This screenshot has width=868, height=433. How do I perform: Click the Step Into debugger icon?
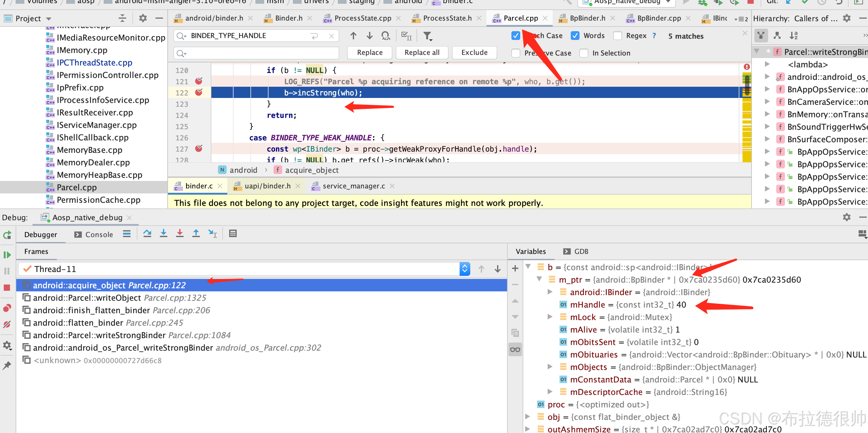pyautogui.click(x=163, y=234)
